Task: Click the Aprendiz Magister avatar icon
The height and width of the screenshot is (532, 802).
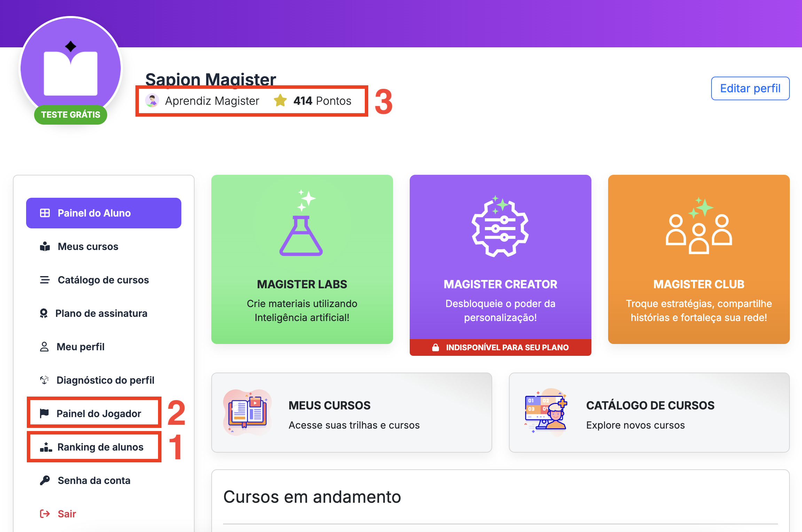Action: click(152, 101)
